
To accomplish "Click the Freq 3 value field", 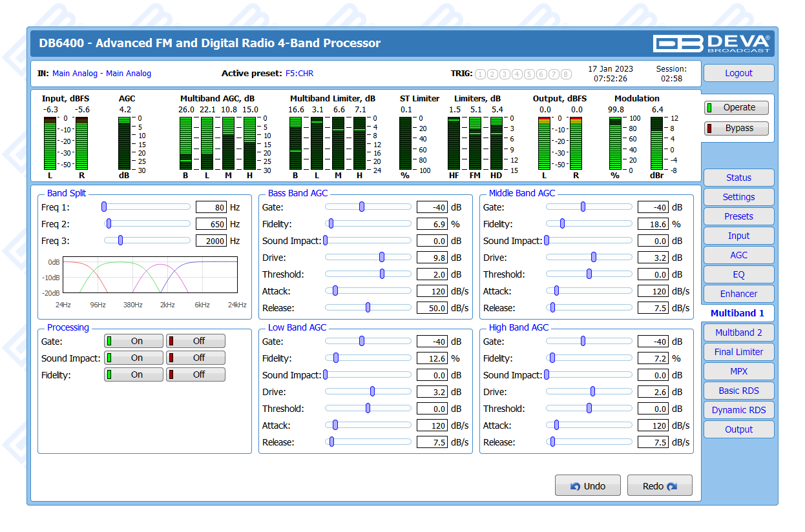I will 211,241.
